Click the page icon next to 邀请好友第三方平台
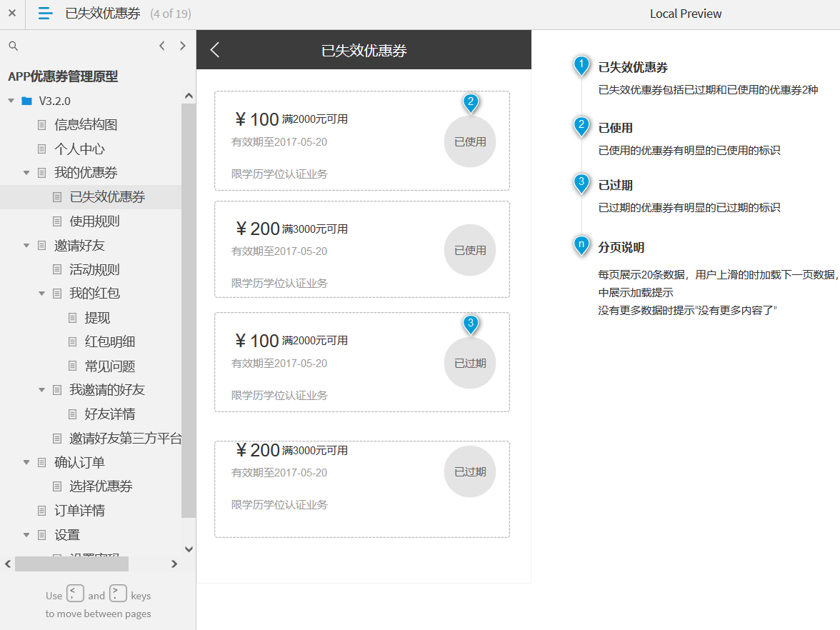840x630 pixels. (x=57, y=439)
